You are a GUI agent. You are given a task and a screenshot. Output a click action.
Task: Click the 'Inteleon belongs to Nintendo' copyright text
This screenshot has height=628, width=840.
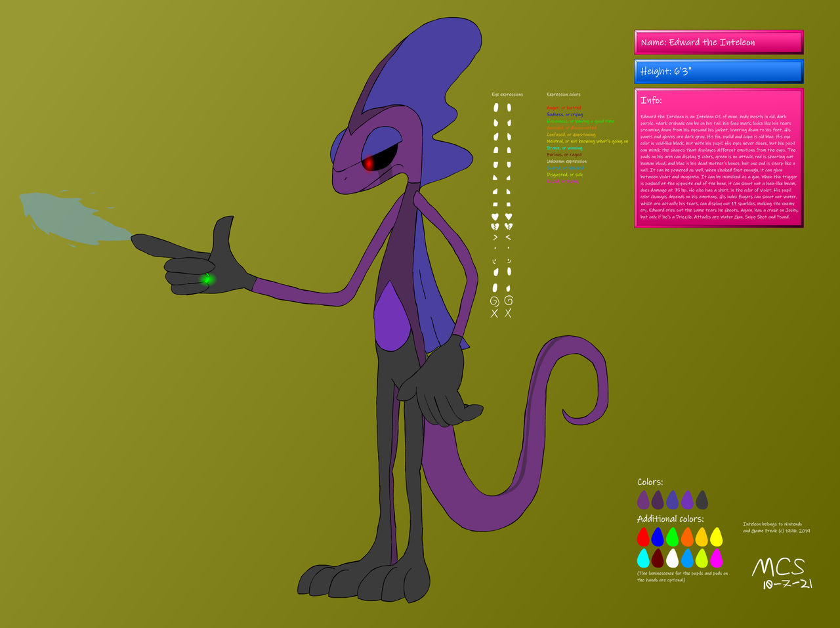coord(776,527)
